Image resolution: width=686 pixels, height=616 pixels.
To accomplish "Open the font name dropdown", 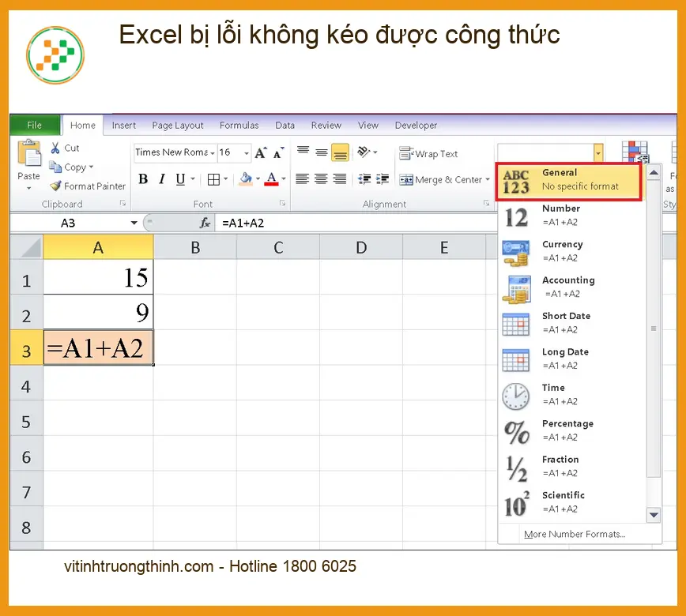I will click(212, 153).
